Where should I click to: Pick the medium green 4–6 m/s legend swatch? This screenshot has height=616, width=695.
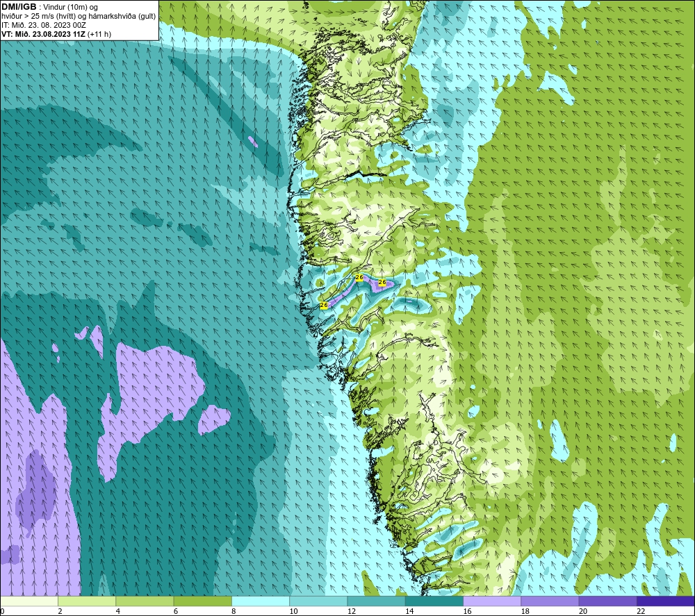[145, 601]
